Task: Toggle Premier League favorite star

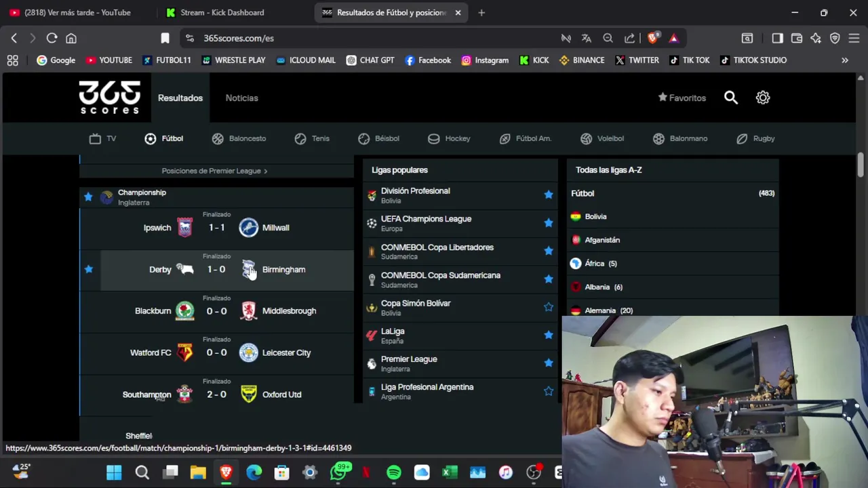Action: tap(548, 363)
